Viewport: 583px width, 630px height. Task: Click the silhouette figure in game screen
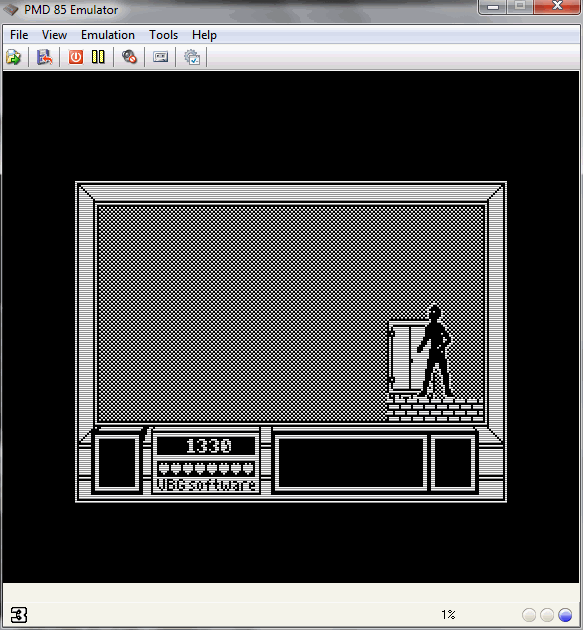tap(435, 351)
